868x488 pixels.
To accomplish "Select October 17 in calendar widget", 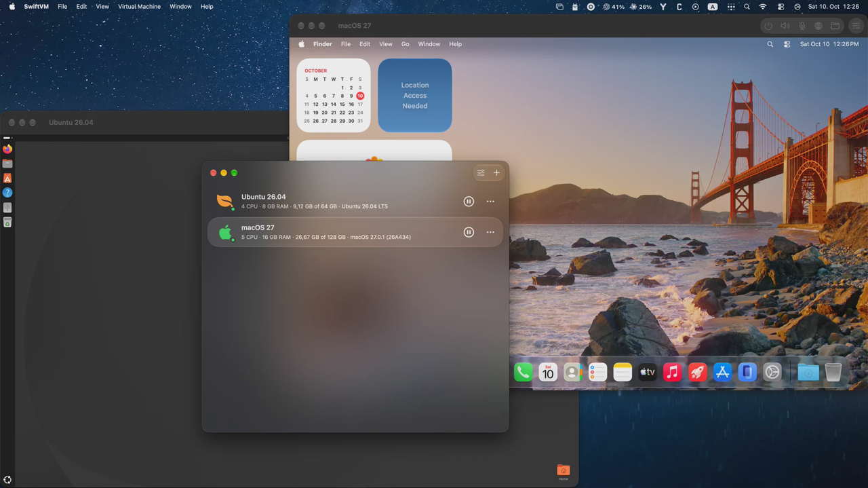I will [360, 105].
